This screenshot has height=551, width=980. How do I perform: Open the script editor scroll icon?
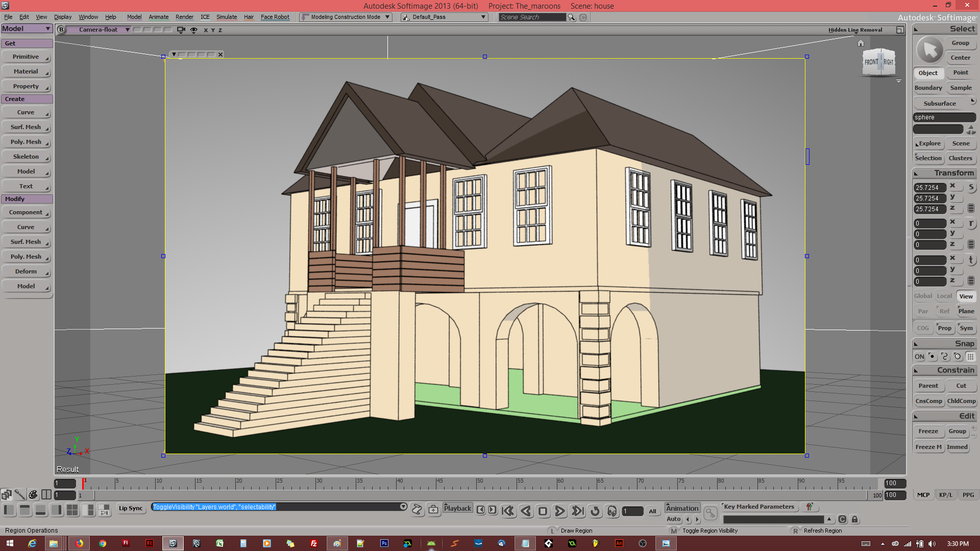pos(417,509)
